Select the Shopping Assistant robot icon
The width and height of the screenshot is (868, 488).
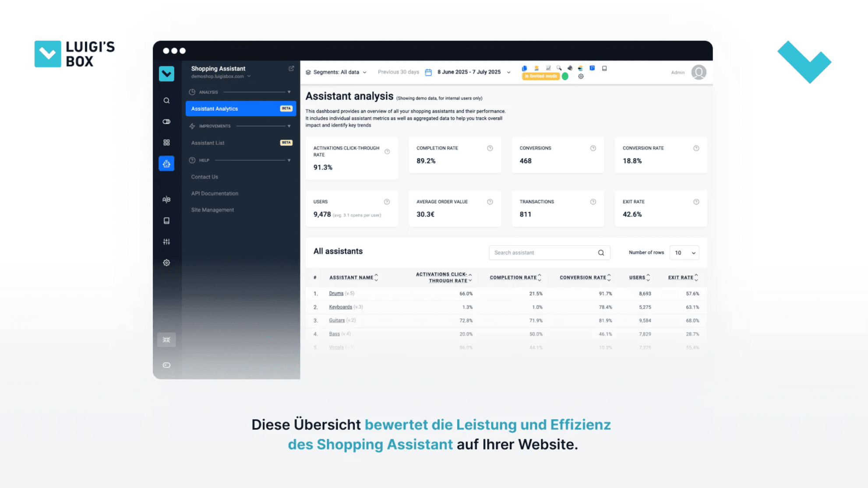click(x=166, y=164)
